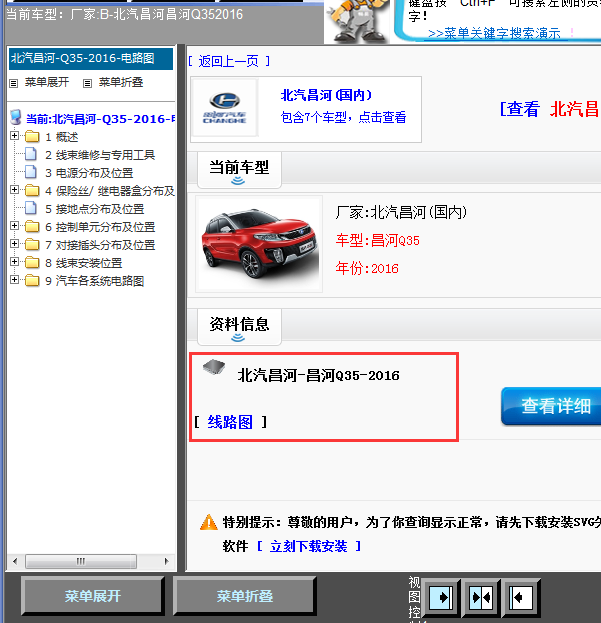Click the '北汽昌河-Q35-2016-电路图' panel header
The height and width of the screenshot is (623, 601).
click(91, 58)
